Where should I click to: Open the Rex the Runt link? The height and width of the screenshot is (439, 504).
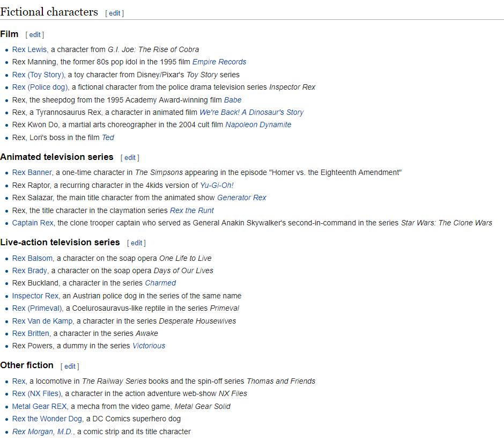(192, 210)
